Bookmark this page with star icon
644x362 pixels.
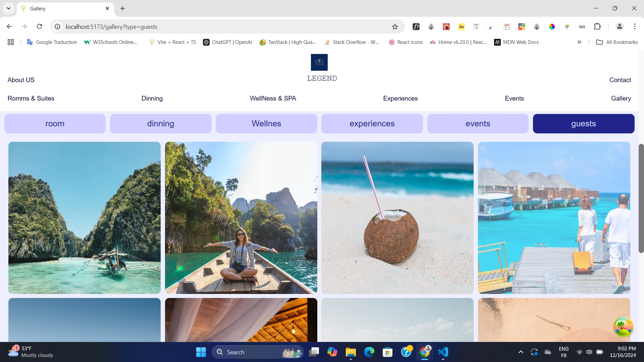(x=395, y=27)
